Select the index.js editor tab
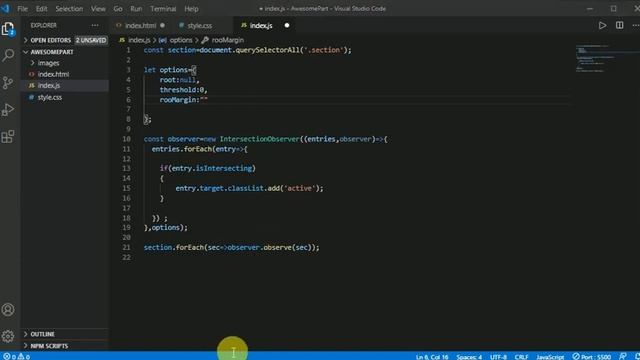The image size is (640, 360). pos(261,25)
